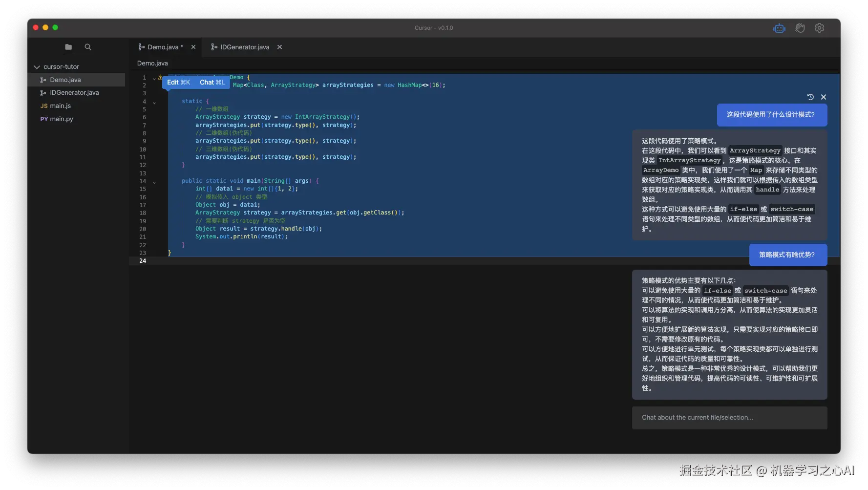868x490 pixels.
Task: Close the IDGenerator.java tab
Action: point(279,47)
